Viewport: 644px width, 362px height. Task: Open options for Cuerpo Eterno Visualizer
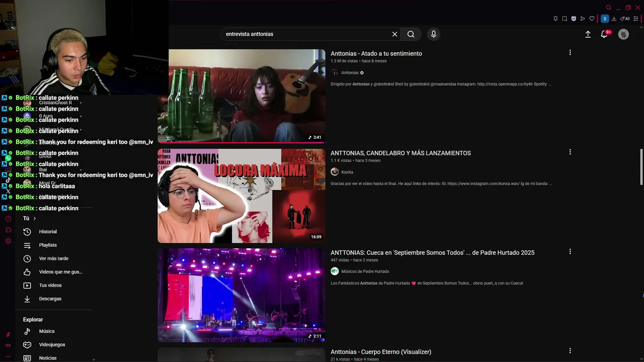pos(570,350)
